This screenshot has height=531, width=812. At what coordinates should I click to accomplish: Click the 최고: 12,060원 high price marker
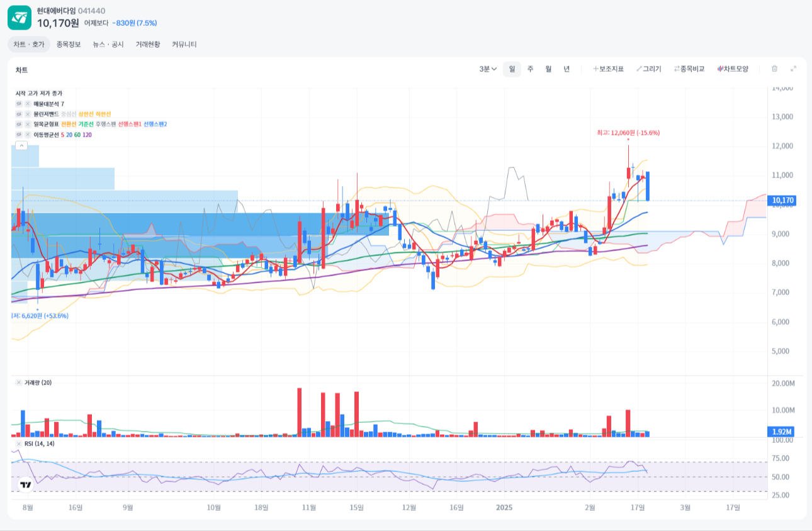pyautogui.click(x=628, y=133)
